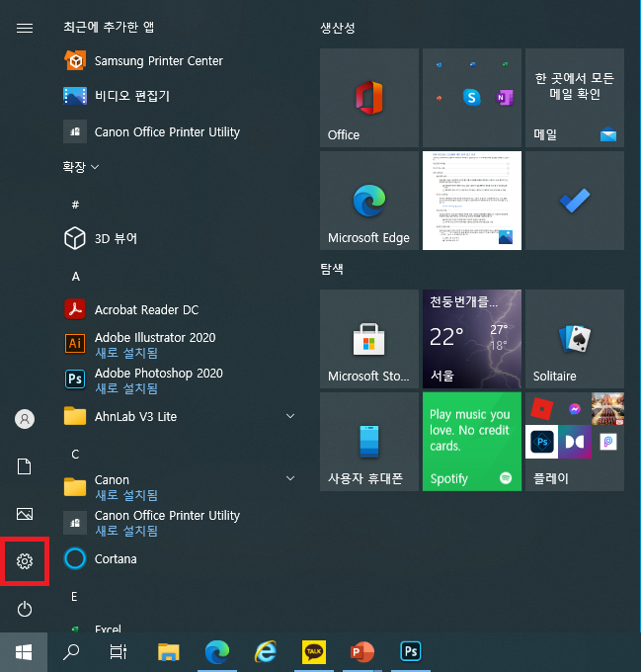641x672 pixels.
Task: Open the 메일 tile
Action: [575, 98]
